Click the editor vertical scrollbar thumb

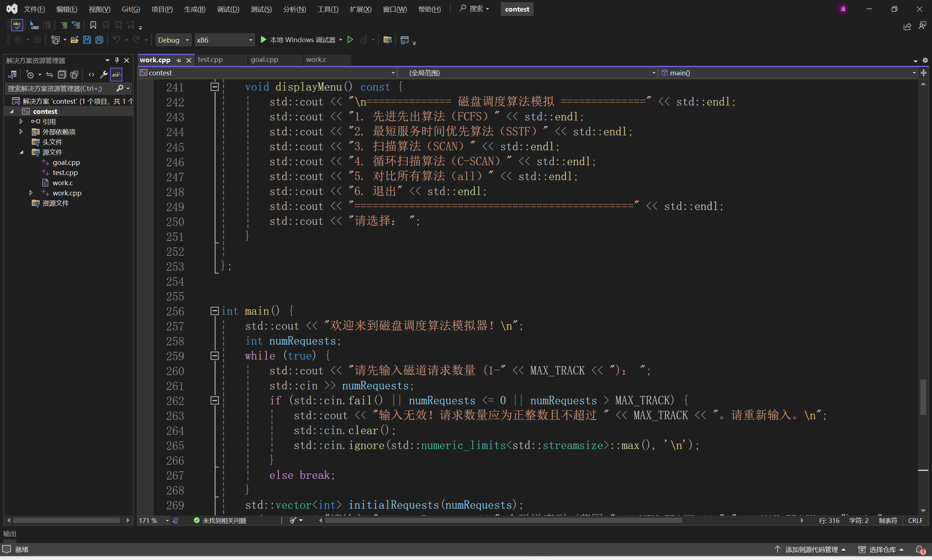(923, 397)
